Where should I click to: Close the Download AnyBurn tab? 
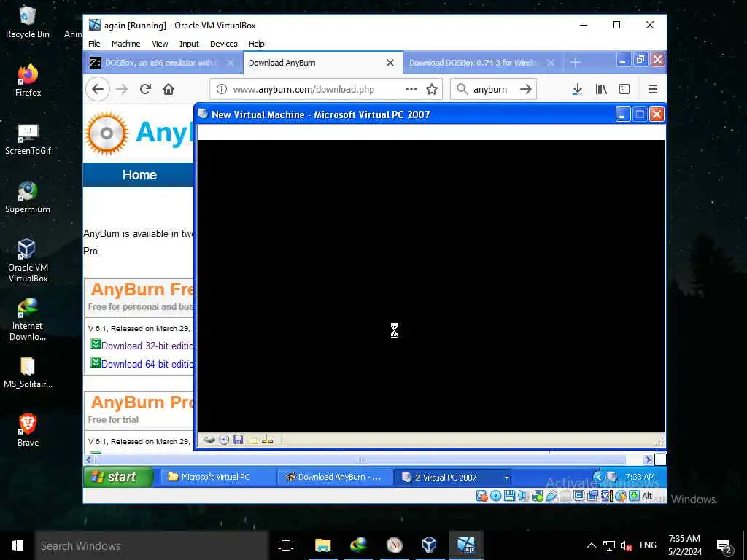(390, 63)
